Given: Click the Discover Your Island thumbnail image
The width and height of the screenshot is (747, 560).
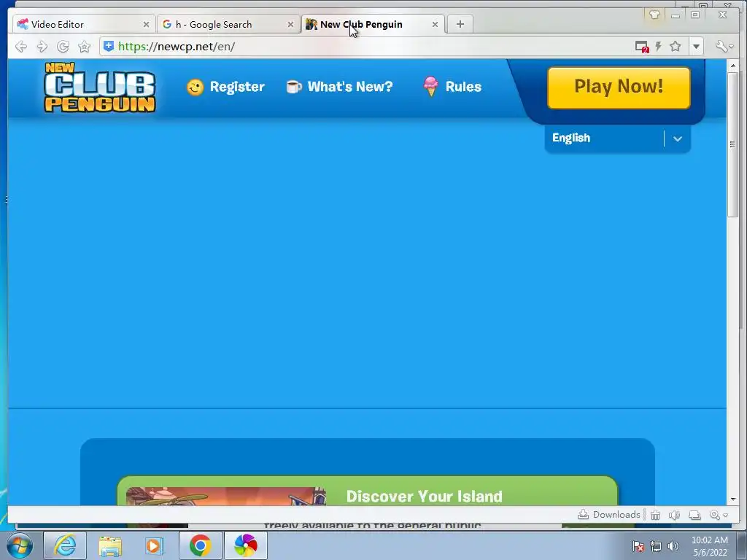Looking at the screenshot, I should click(x=226, y=496).
